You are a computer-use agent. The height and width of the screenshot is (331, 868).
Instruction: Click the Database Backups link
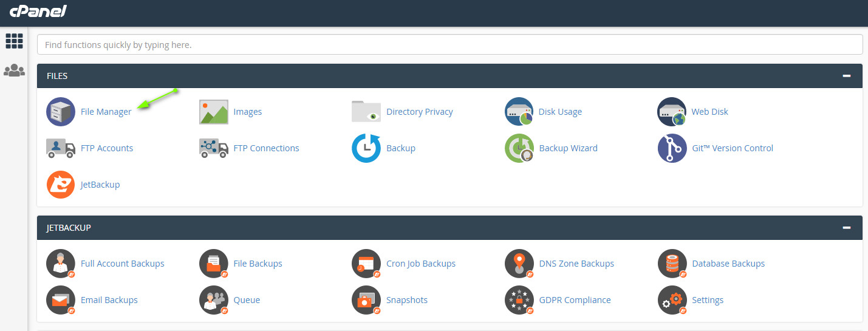click(x=728, y=264)
